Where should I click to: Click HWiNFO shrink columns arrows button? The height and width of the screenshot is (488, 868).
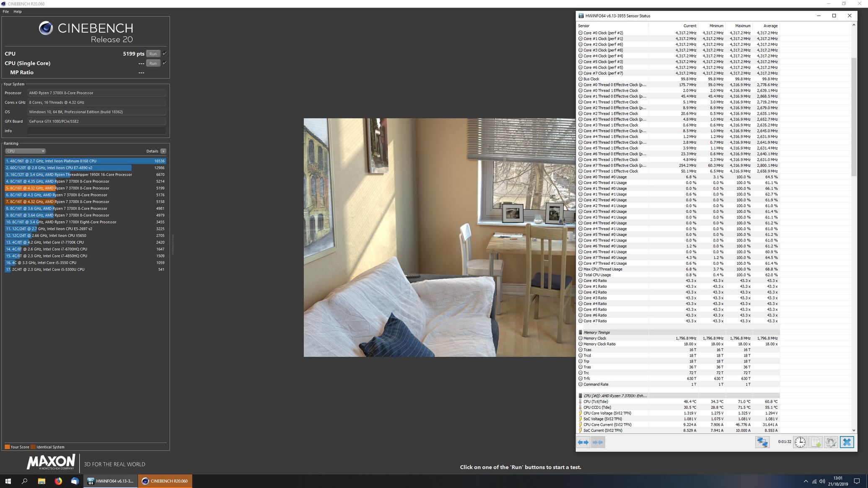point(598,442)
